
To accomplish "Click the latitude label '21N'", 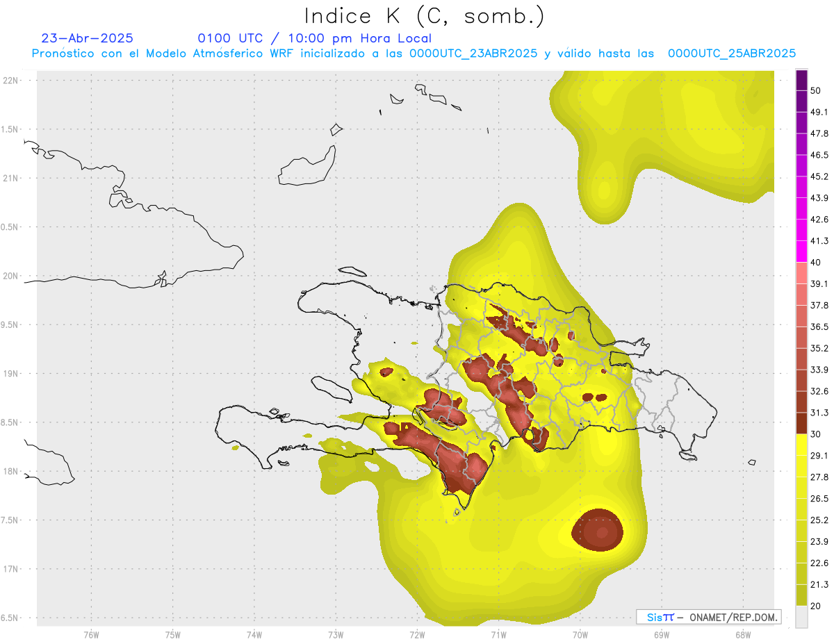I will [12, 179].
